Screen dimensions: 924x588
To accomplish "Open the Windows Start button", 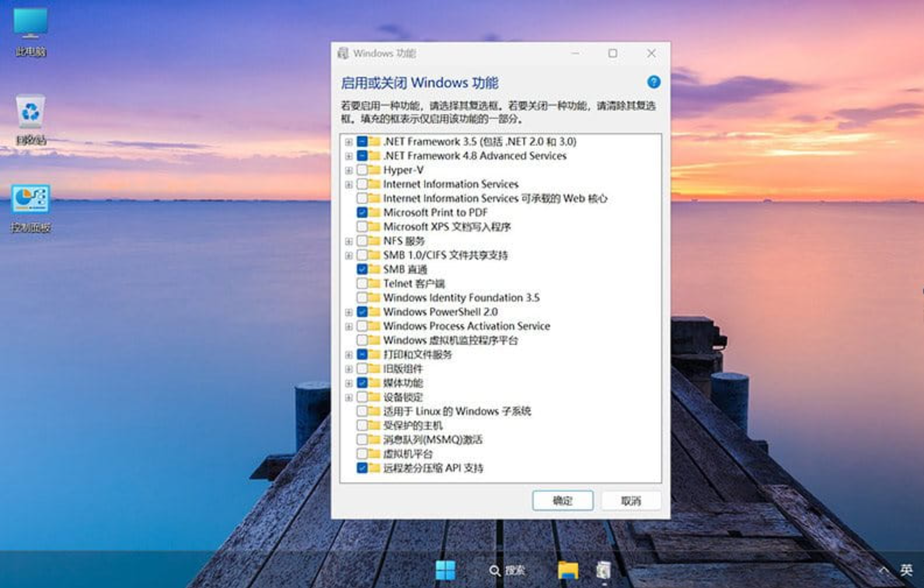I will 445,569.
